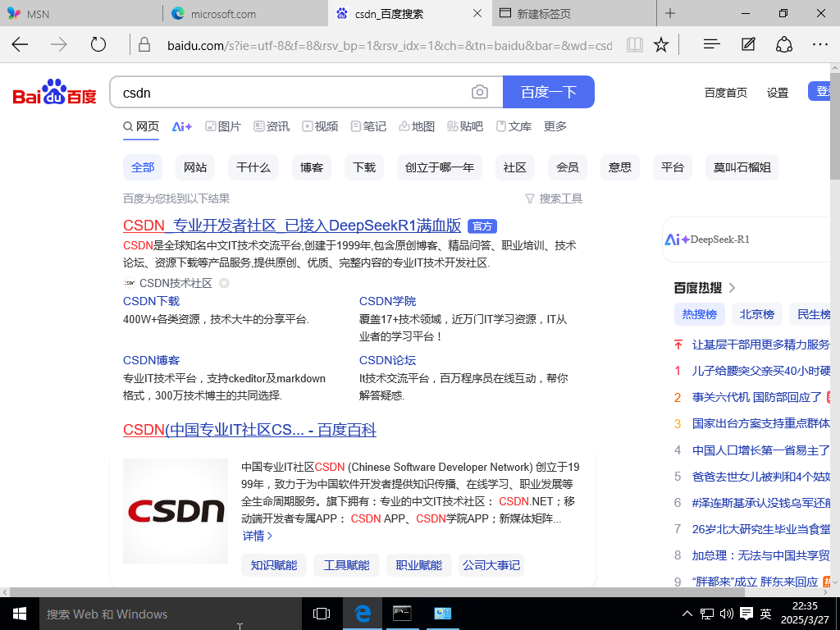The image size is (840, 630).
Task: Show hidden tray icons chevron
Action: click(x=687, y=614)
